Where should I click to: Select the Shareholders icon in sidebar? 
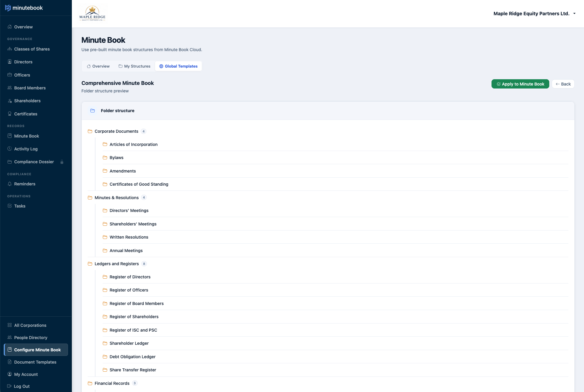pos(9,101)
